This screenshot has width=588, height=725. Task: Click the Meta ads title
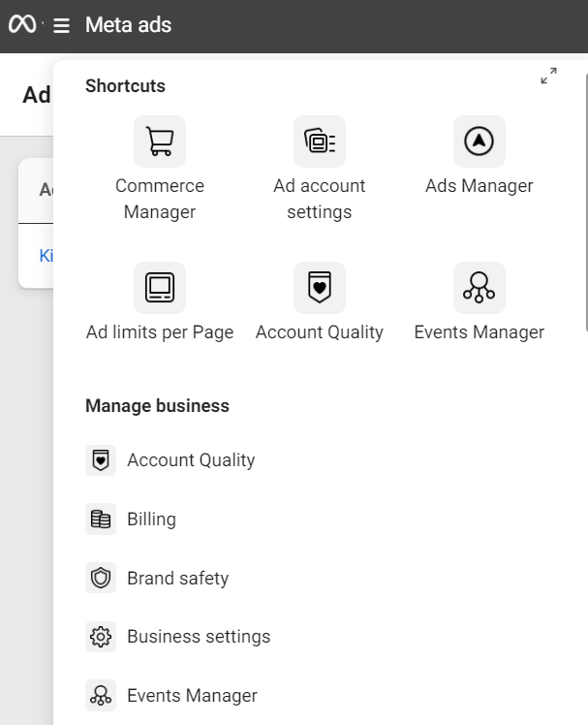point(129,25)
